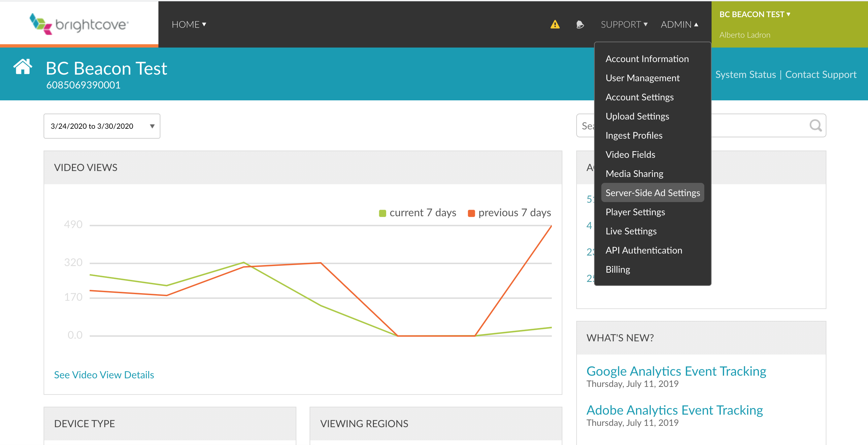
Task: Open the announcements horn icon
Action: [580, 24]
